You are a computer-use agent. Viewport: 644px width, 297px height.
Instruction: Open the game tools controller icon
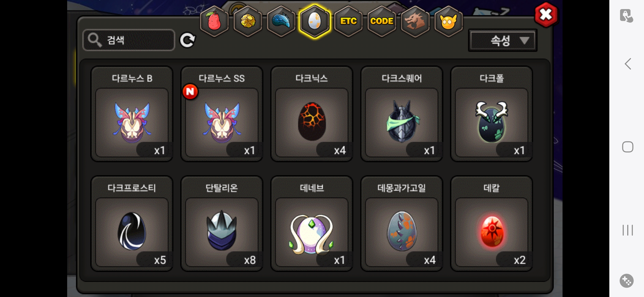click(x=627, y=281)
